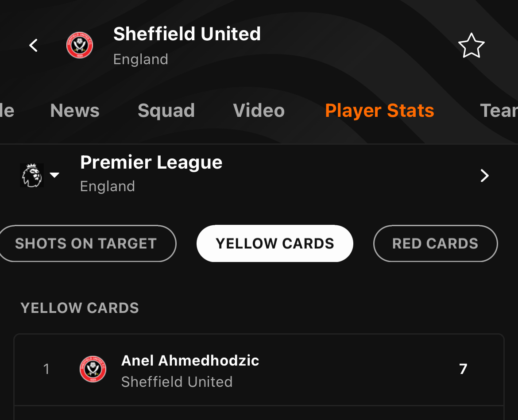The width and height of the screenshot is (518, 420).
Task: Select the Shots on Target filter
Action: (86, 243)
